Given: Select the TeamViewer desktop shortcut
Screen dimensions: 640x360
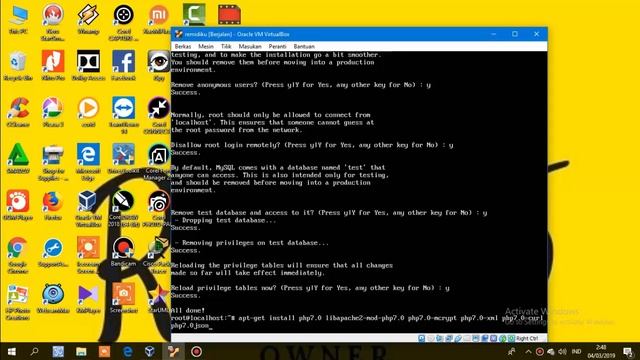Looking at the screenshot, I should 124,115.
